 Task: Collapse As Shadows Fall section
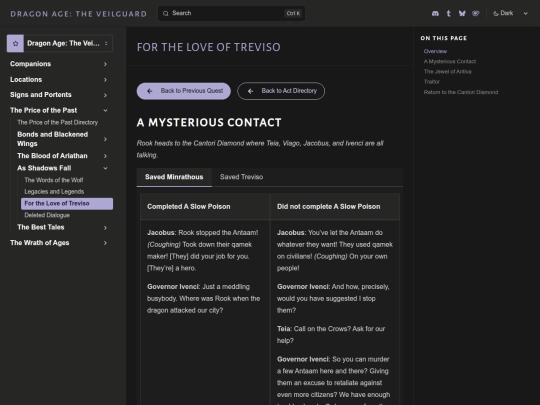coord(105,168)
